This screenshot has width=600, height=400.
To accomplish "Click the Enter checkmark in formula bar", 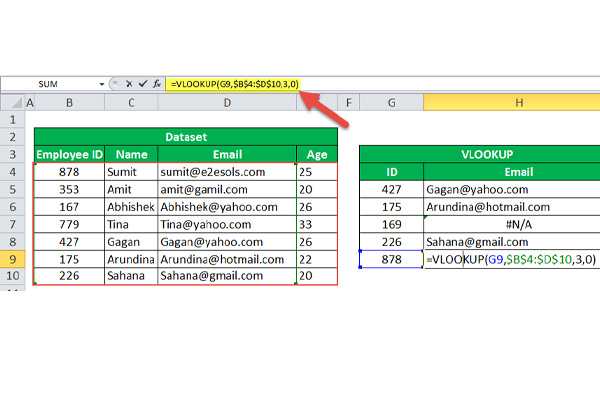I will click(142, 84).
